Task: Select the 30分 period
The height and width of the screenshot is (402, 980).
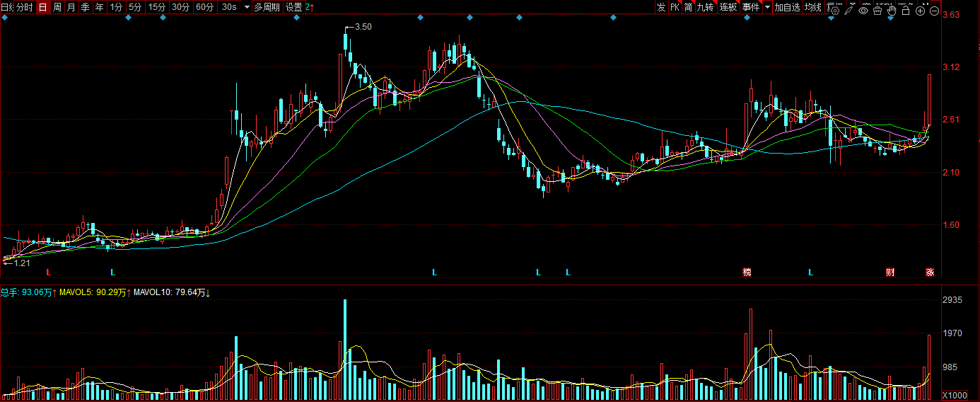Action: (x=181, y=7)
